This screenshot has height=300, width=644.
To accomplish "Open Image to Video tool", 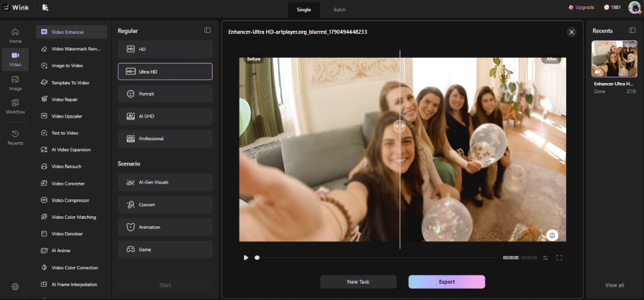I will [x=72, y=65].
